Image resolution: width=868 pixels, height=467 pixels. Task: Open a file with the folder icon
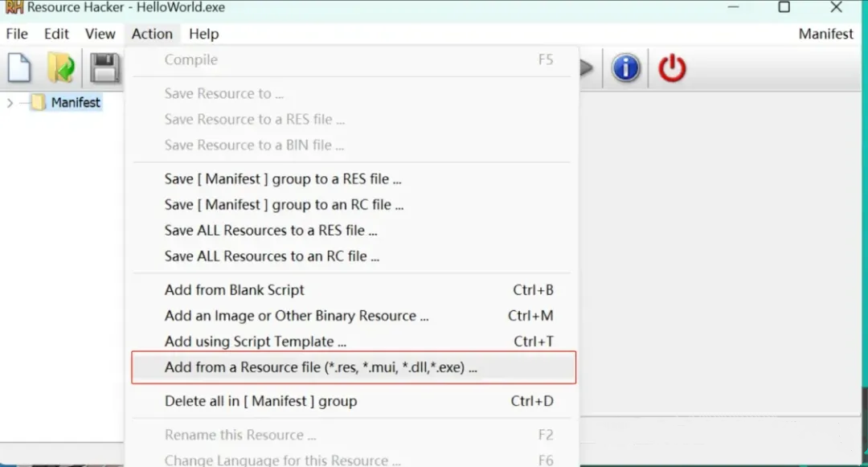click(x=61, y=68)
